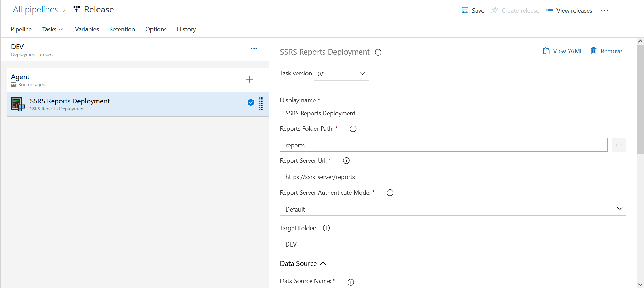Click the View releases list icon
The height and width of the screenshot is (288, 644).
(549, 10)
